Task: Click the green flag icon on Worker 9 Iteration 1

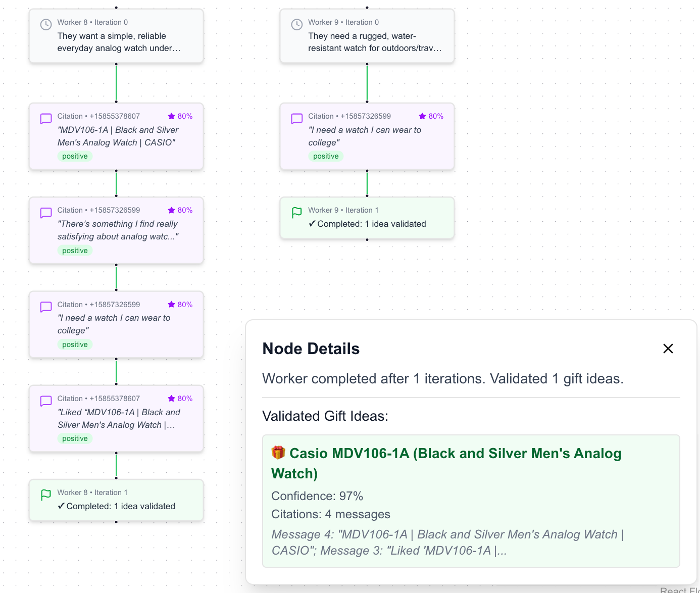Action: [297, 213]
